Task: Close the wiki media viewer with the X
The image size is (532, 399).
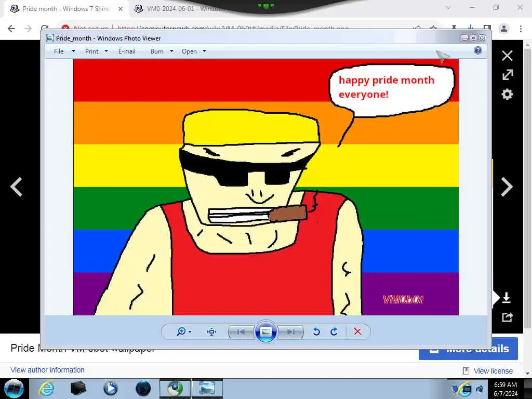Action: pos(507,56)
